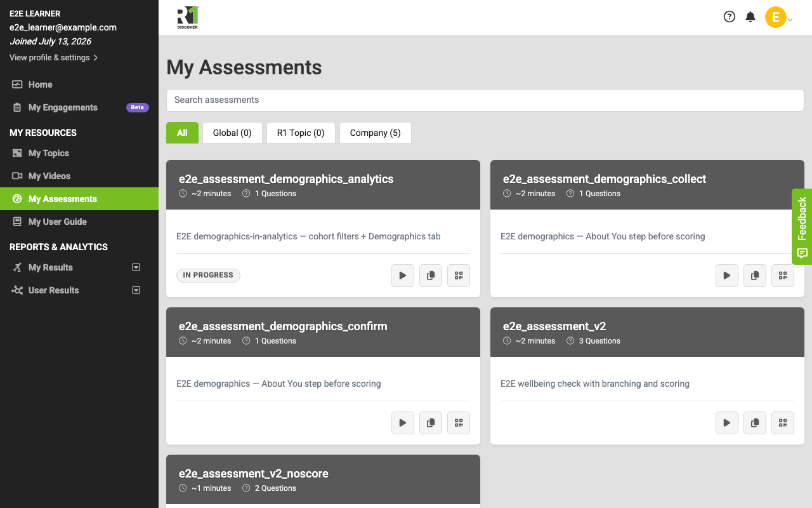Click the R1 Discover logo

point(188,18)
